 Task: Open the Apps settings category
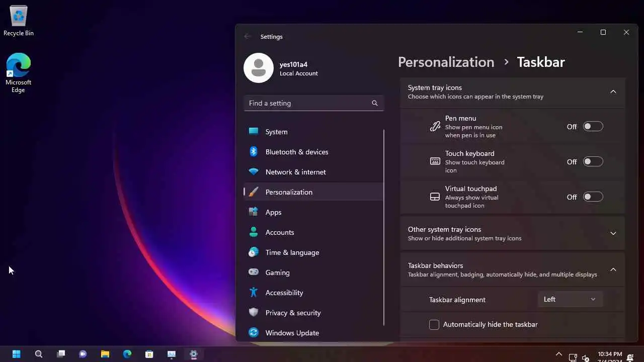[313, 212]
